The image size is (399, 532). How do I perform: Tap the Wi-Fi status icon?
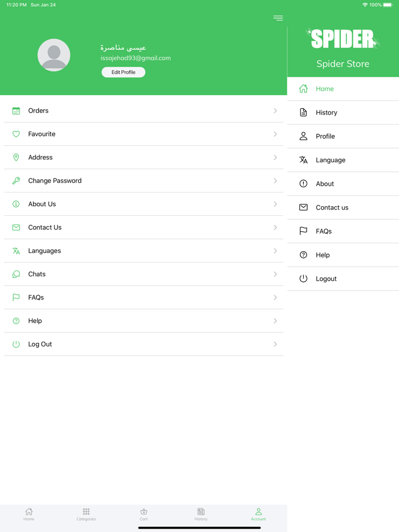pyautogui.click(x=365, y=5)
